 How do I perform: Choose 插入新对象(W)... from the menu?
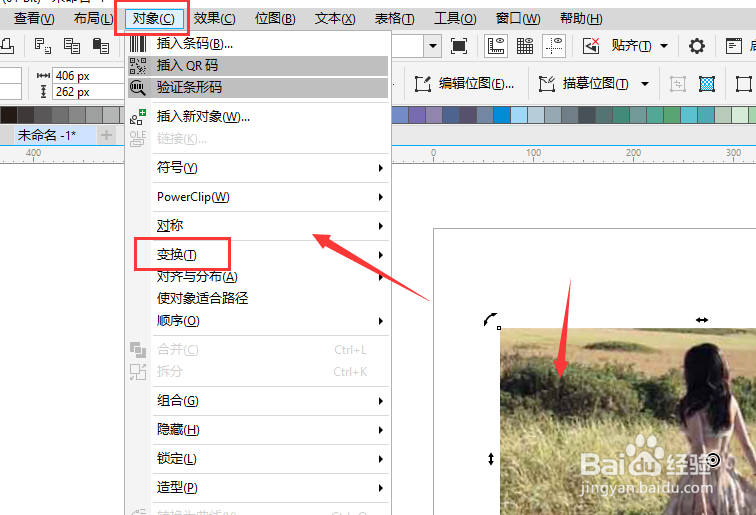[258, 117]
